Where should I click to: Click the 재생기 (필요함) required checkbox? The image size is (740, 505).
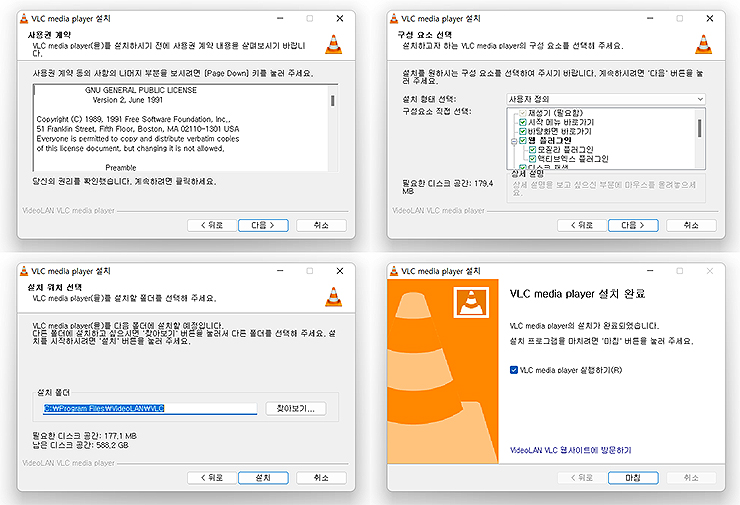522,113
